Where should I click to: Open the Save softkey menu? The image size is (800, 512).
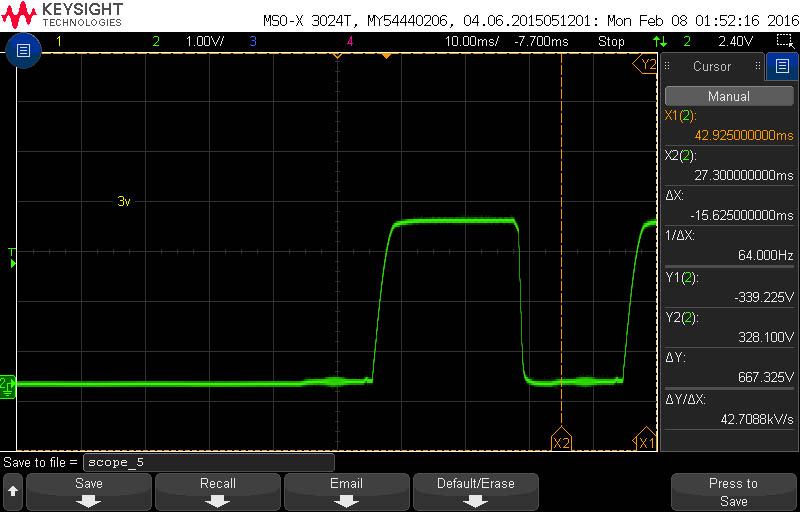coord(89,492)
